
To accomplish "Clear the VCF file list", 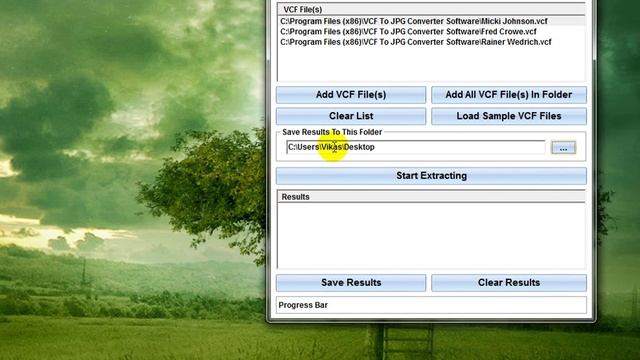I will click(351, 116).
